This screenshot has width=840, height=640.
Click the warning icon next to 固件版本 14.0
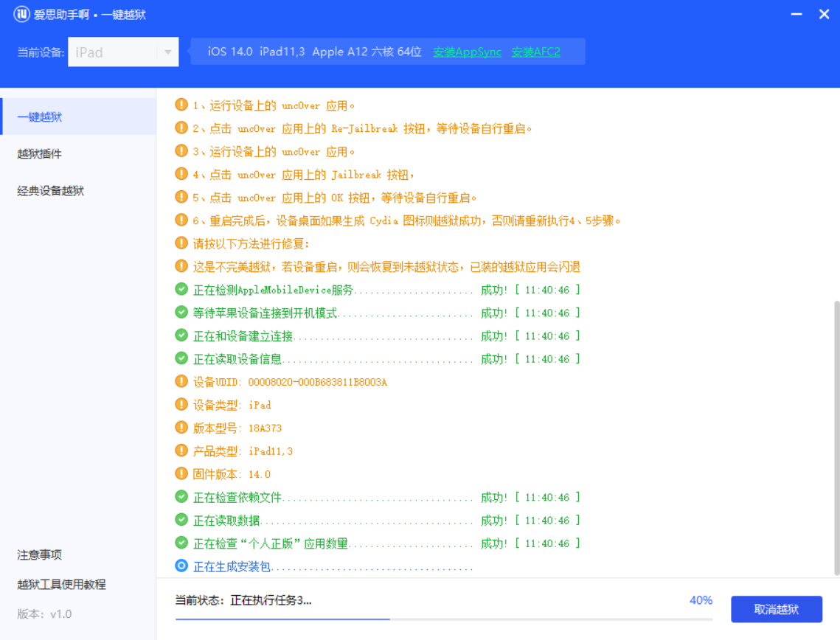[181, 473]
